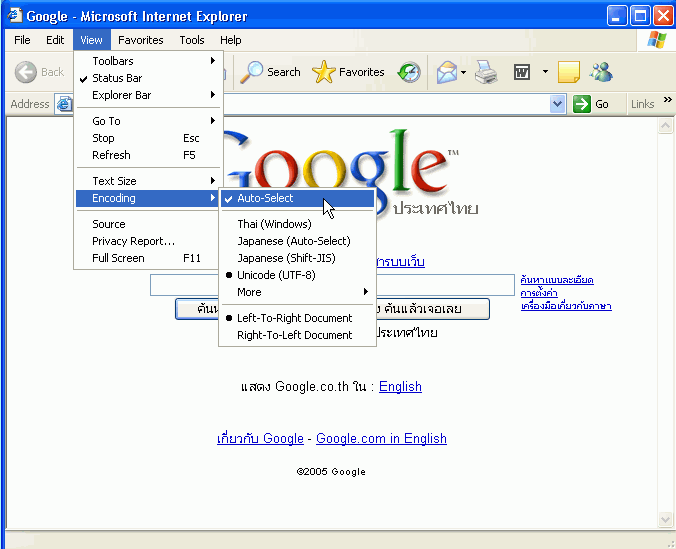
Task: Click the Print toolbar icon
Action: pyautogui.click(x=486, y=72)
